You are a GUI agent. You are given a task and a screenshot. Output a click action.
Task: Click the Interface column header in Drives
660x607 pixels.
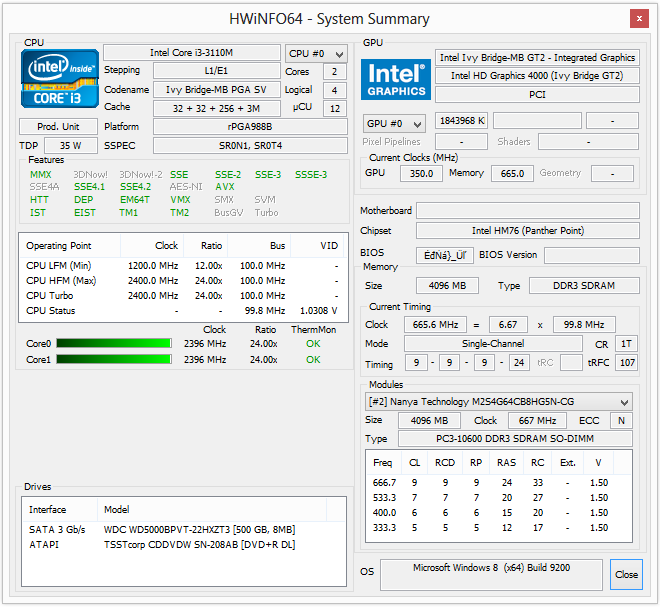point(60,510)
